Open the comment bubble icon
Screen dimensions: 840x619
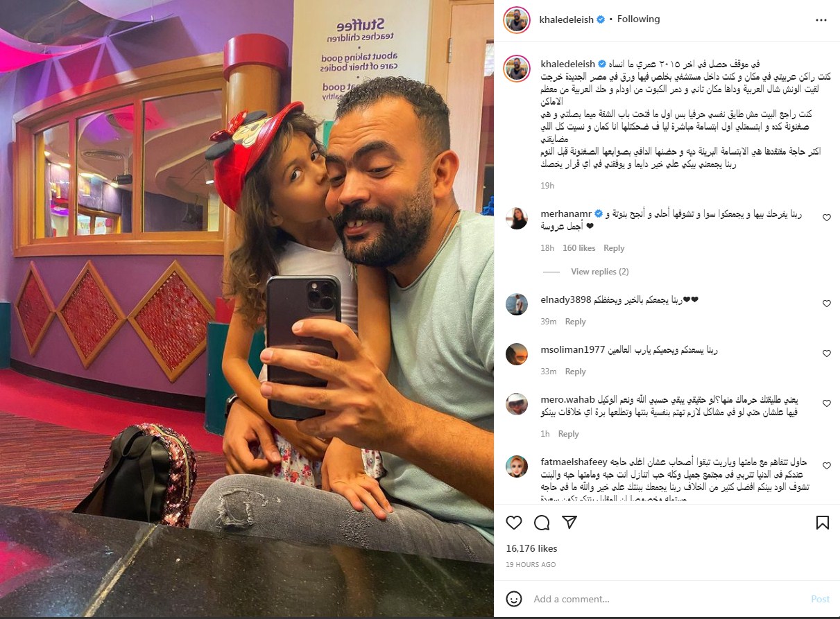point(542,523)
